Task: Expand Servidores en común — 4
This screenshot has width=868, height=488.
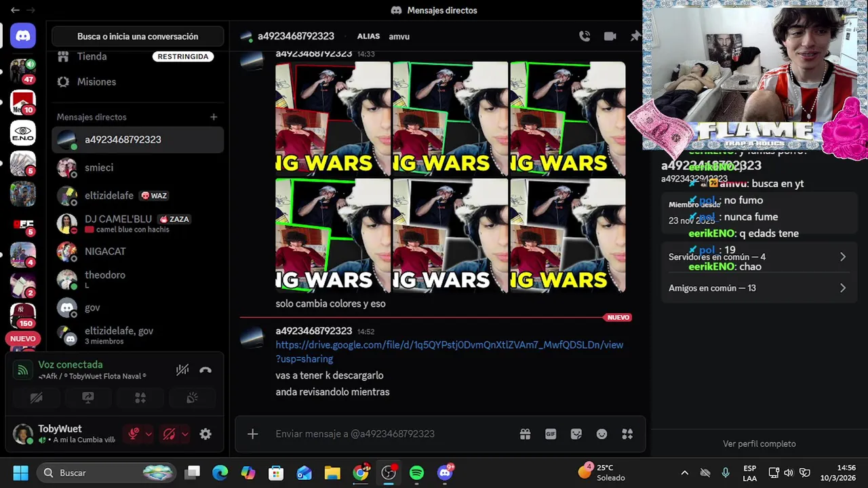Action: (x=758, y=257)
